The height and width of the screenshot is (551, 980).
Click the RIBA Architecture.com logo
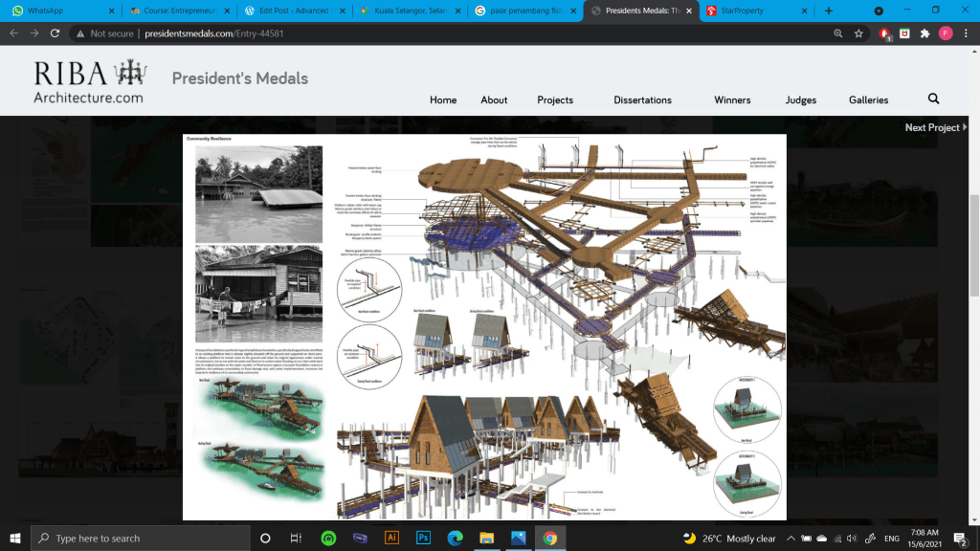[89, 82]
